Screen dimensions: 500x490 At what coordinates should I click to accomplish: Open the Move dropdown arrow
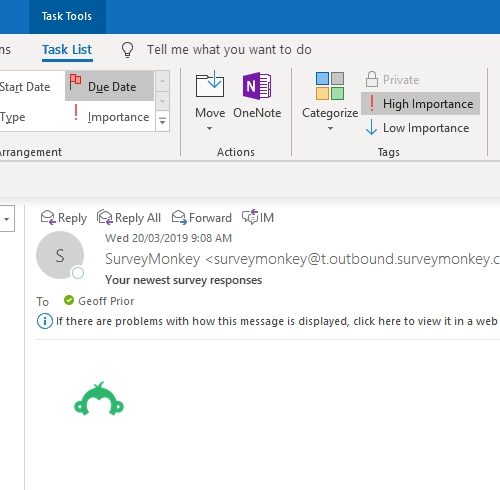coord(209,128)
